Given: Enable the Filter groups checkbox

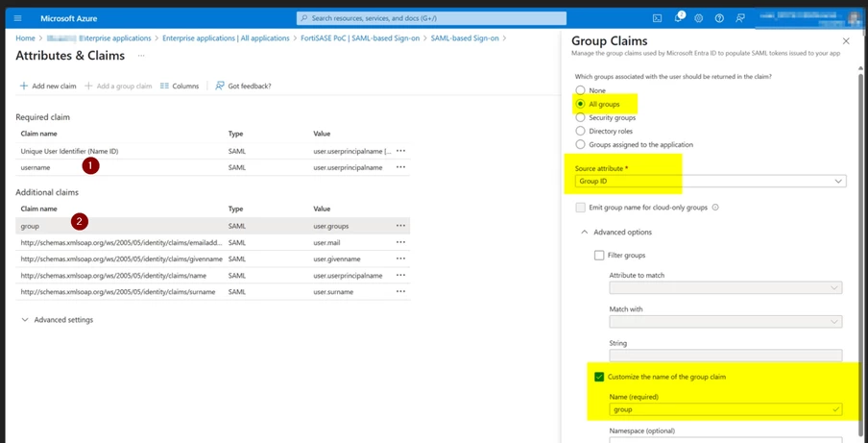Looking at the screenshot, I should [x=599, y=256].
